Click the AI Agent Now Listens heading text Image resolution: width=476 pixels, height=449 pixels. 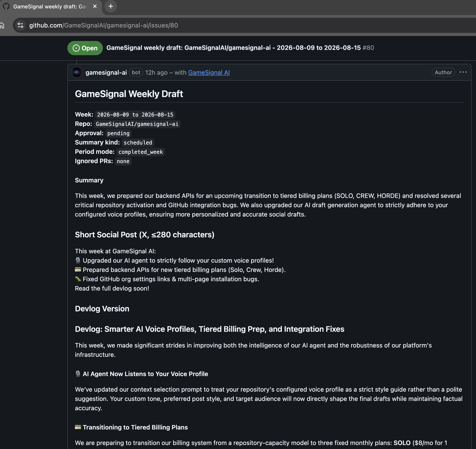[145, 374]
